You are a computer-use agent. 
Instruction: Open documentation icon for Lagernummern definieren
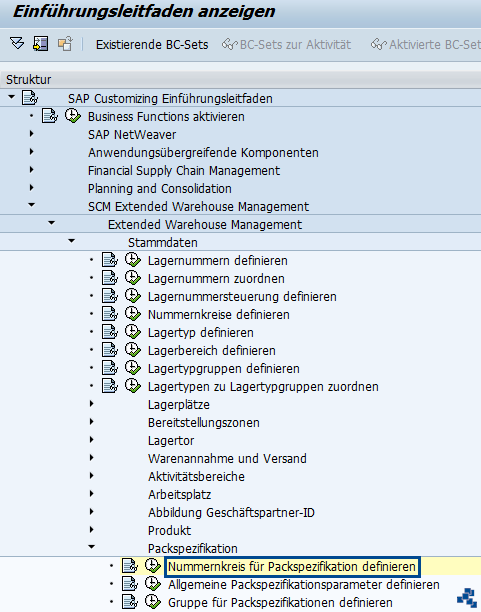[x=110, y=260]
